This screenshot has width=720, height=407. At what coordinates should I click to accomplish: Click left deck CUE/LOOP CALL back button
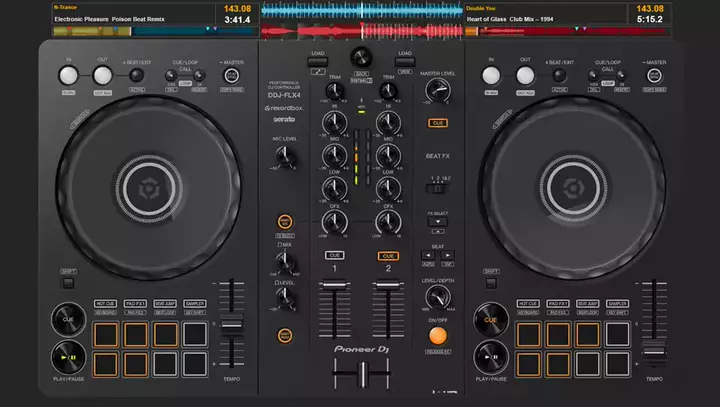tap(171, 75)
